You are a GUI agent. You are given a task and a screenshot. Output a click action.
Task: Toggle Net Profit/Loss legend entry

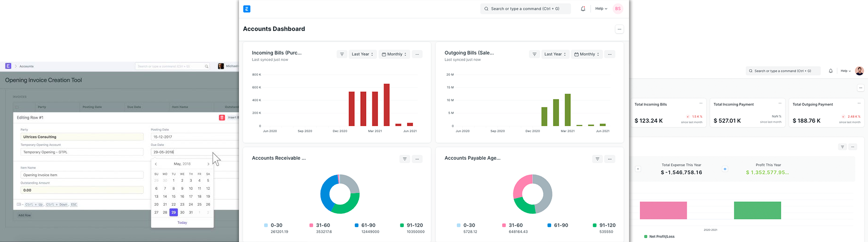click(x=659, y=236)
